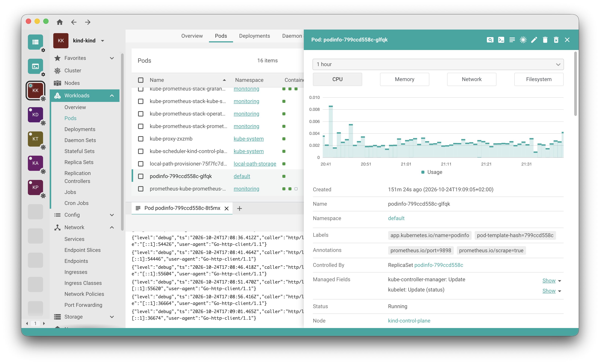Navigate forward with the right arrow
The image size is (600, 364).
[x=88, y=22]
